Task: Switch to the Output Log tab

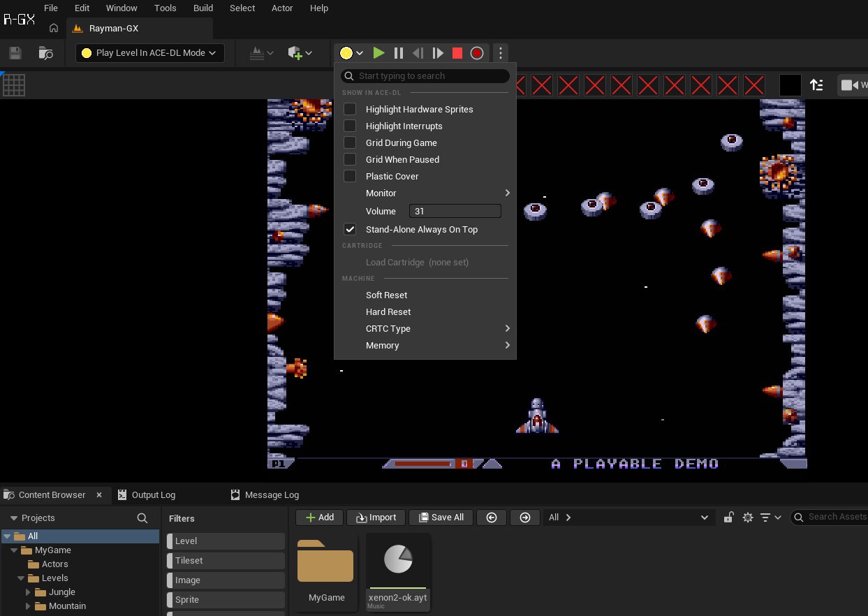Action: tap(146, 495)
